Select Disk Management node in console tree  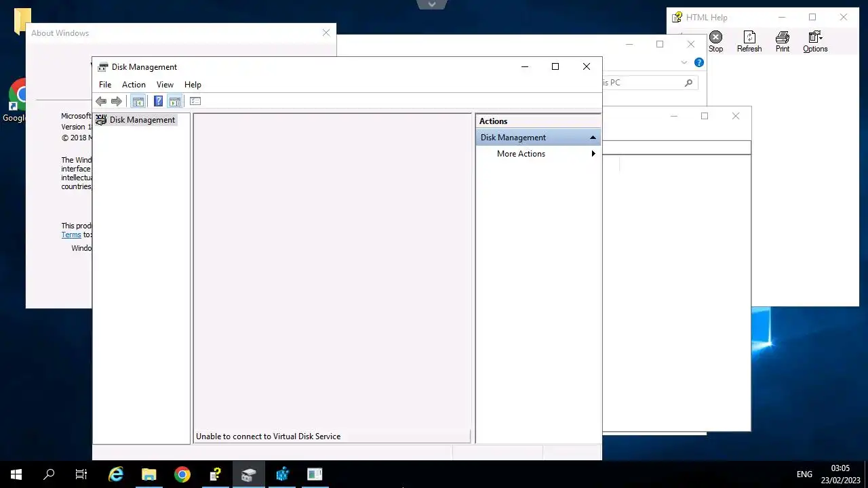point(136,120)
